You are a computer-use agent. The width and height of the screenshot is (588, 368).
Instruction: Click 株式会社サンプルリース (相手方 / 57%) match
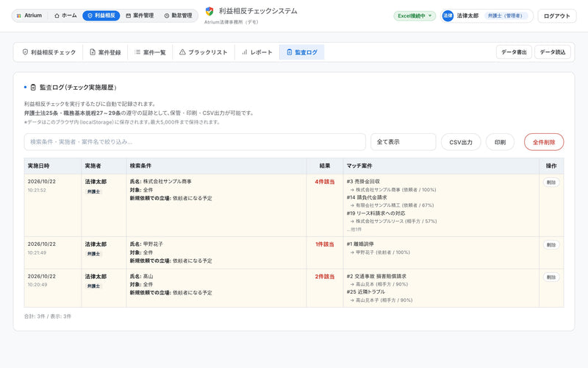pos(394,222)
